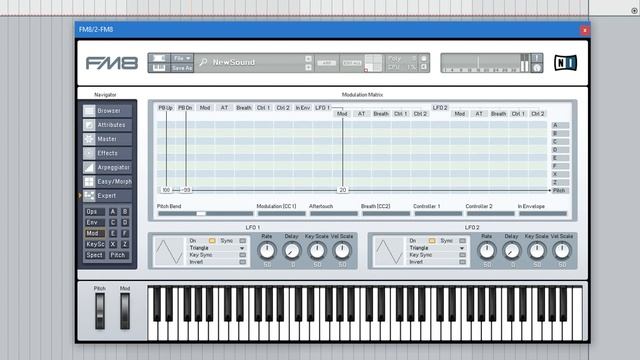Open the Effects page icon
The height and width of the screenshot is (360, 640).
tap(89, 153)
